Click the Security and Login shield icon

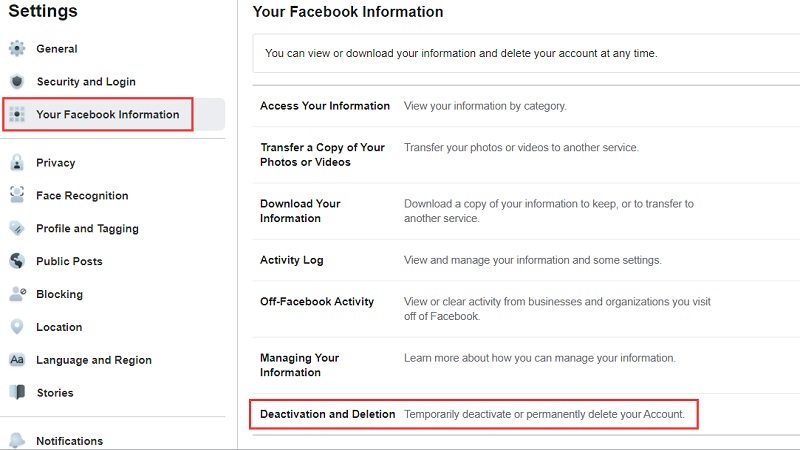pyautogui.click(x=17, y=82)
